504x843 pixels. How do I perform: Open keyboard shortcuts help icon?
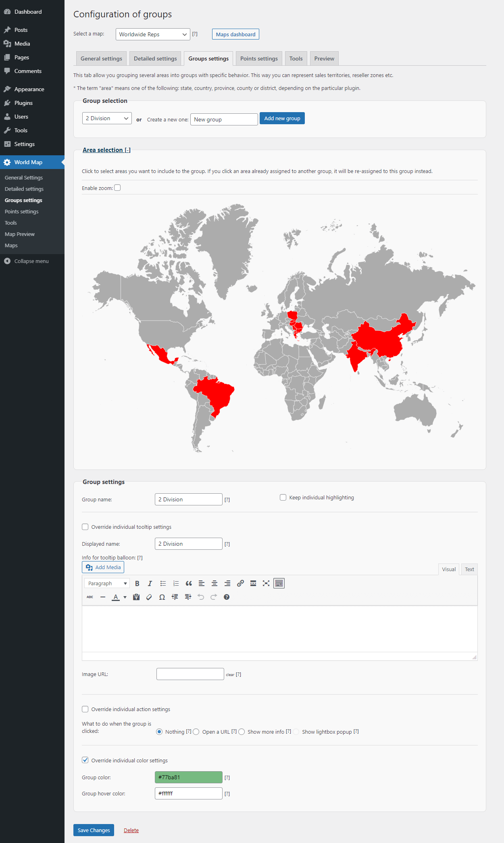click(x=227, y=597)
